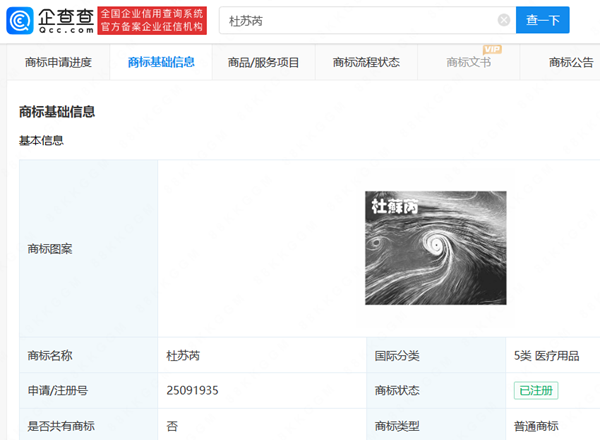This screenshot has width=600, height=440.
Task: Click the 5类 医疗用品 classification value
Action: (546, 355)
